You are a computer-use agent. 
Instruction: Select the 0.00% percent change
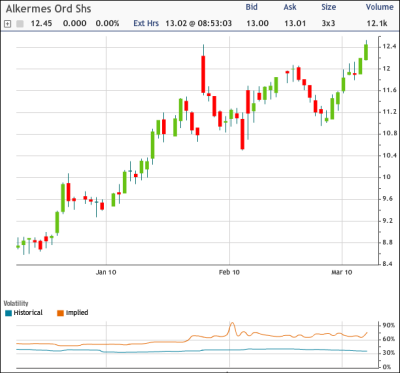coord(107,24)
